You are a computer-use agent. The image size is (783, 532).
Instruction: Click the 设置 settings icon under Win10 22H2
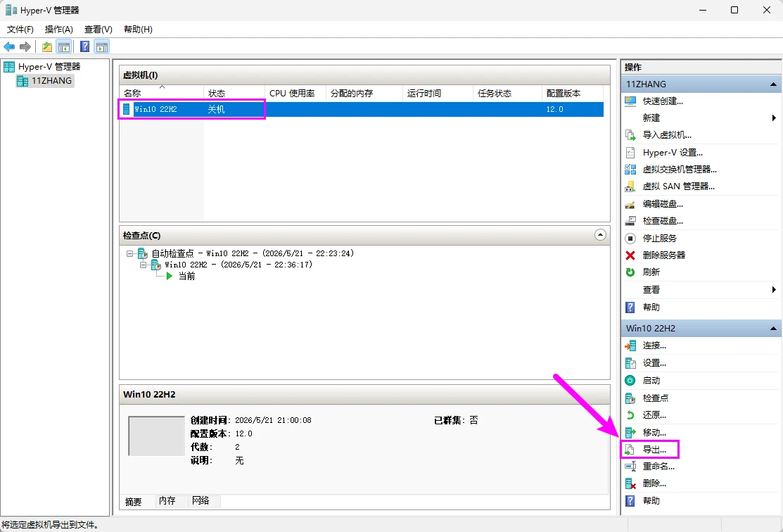tap(630, 363)
